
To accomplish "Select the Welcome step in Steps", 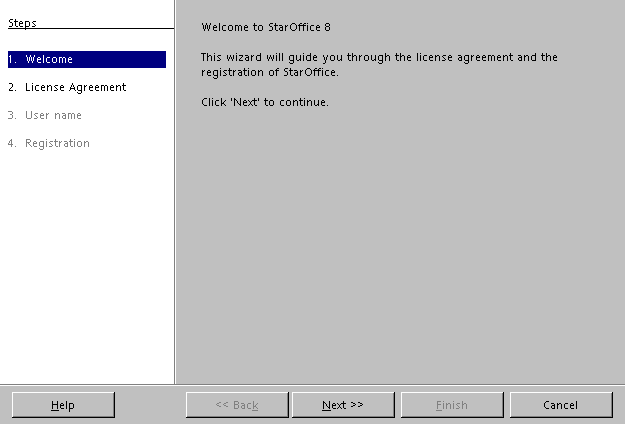I will (87, 59).
